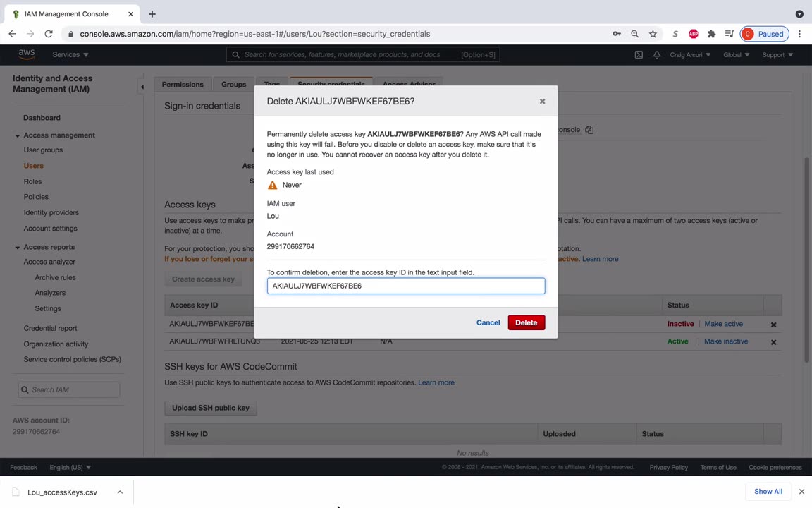Delete the Active key row with X
The image size is (812, 508).
(x=773, y=342)
